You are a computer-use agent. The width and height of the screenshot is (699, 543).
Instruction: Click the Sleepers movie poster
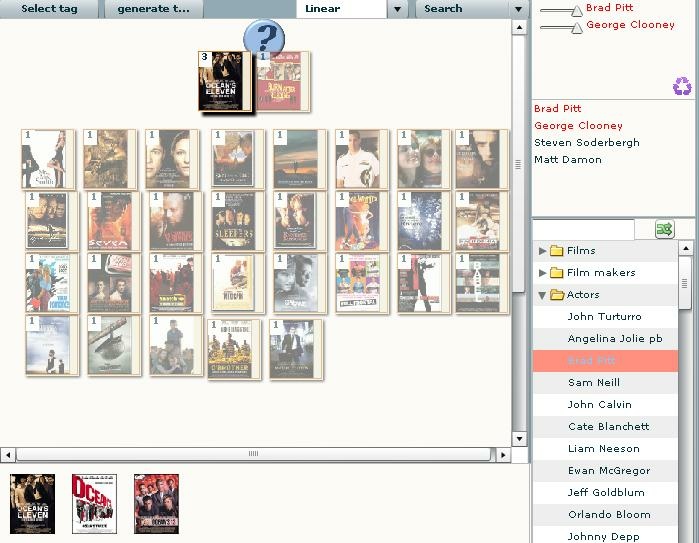pyautogui.click(x=238, y=221)
